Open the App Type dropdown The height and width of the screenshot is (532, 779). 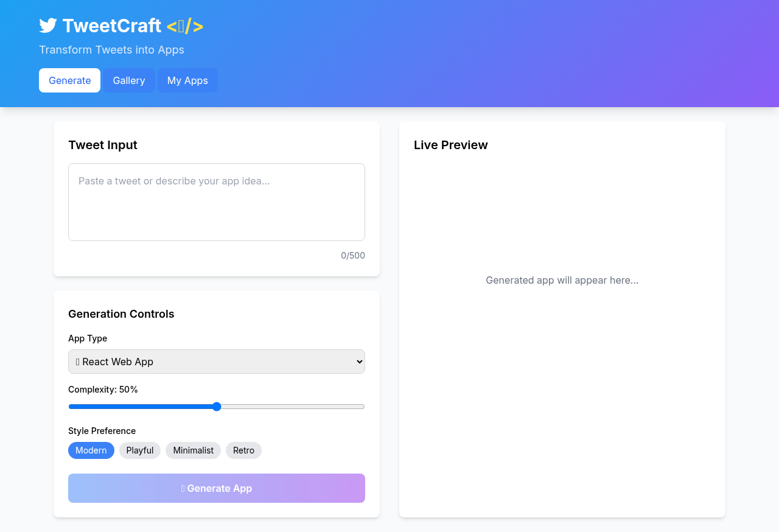[216, 362]
